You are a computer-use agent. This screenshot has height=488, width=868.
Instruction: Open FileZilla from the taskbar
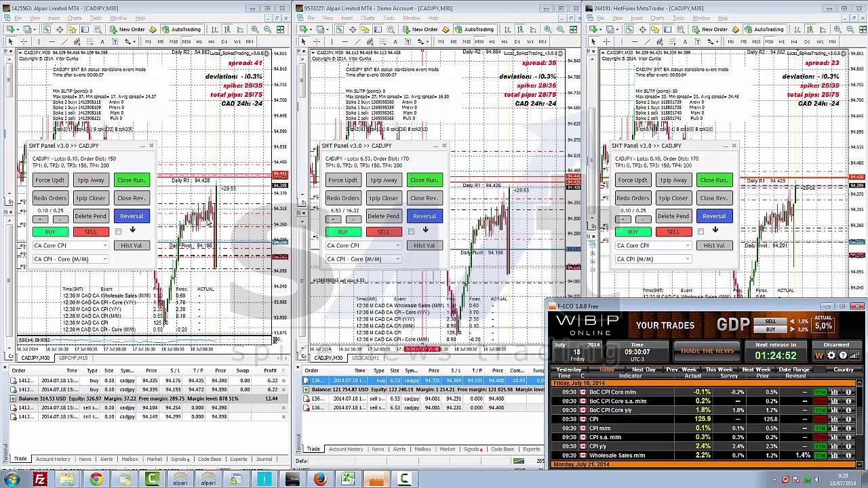(x=39, y=479)
